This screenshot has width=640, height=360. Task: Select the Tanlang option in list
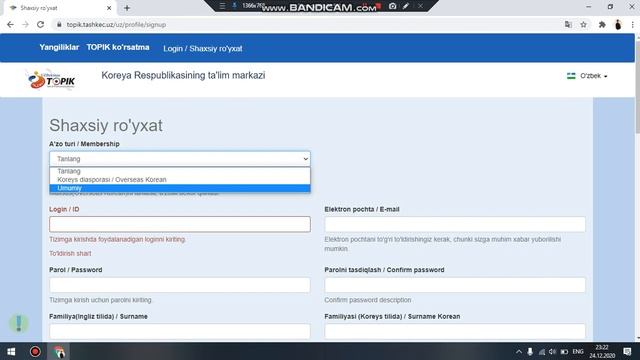(180, 171)
